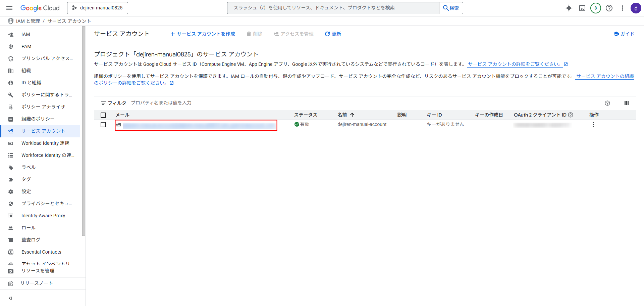Collapse the left navigation sidebar
Image resolution: width=644 pixels, height=306 pixels.
(10, 298)
